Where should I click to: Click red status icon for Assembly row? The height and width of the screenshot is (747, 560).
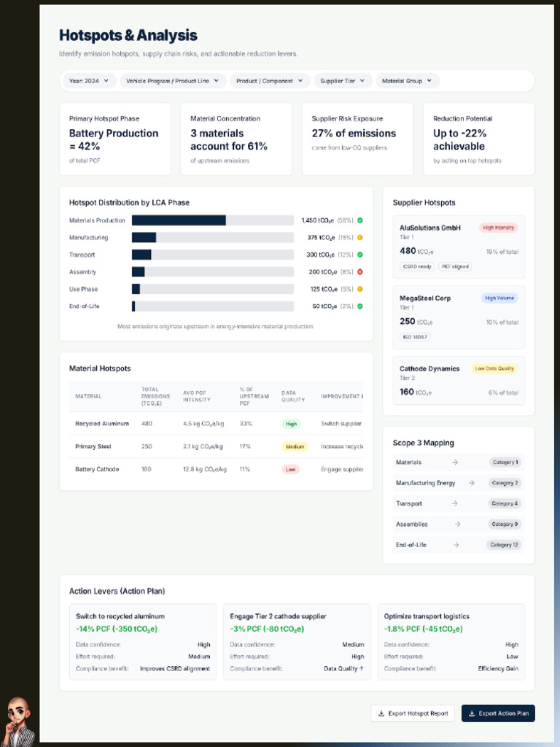[x=360, y=272]
